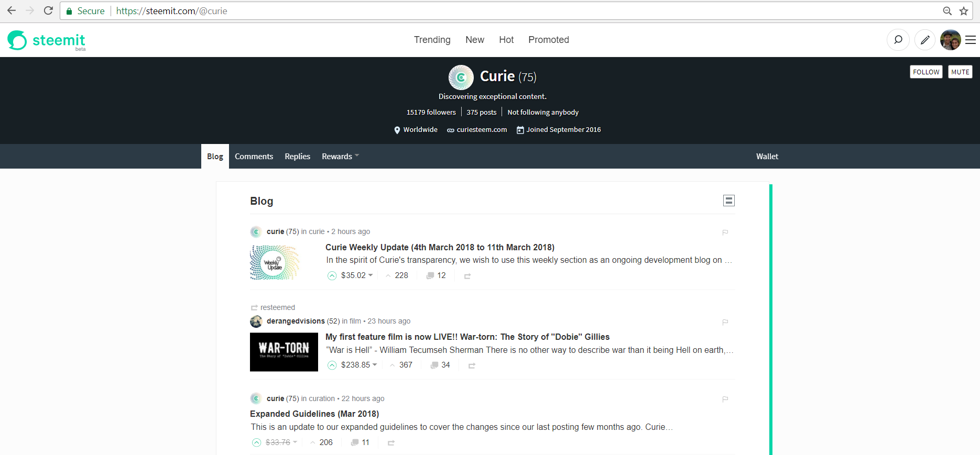Switch to the Comments tab
The image size is (980, 455).
(254, 156)
